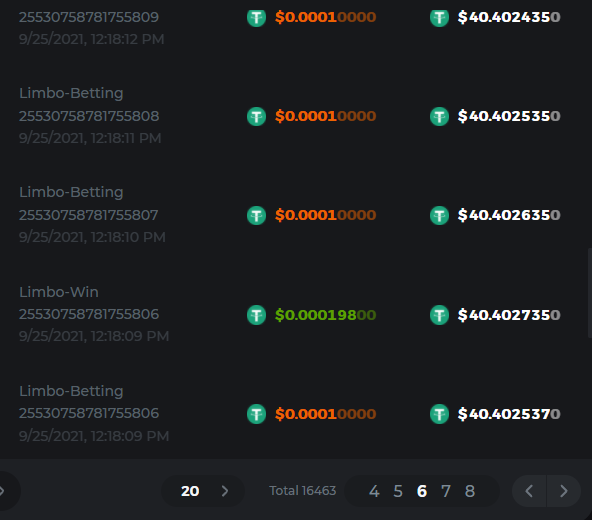Click Tether icon beside $40.4024350 balance
The height and width of the screenshot is (520, 592).
click(x=439, y=17)
